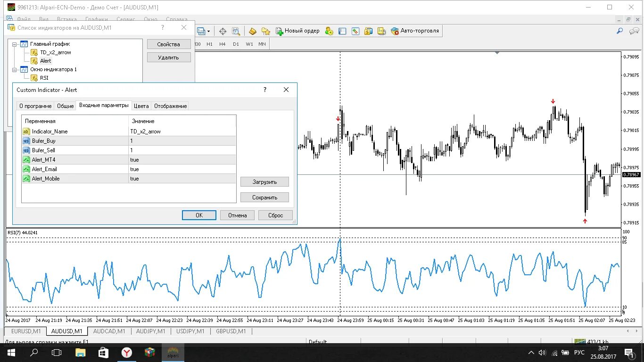Open the Navigator star-folder icon

[266, 31]
